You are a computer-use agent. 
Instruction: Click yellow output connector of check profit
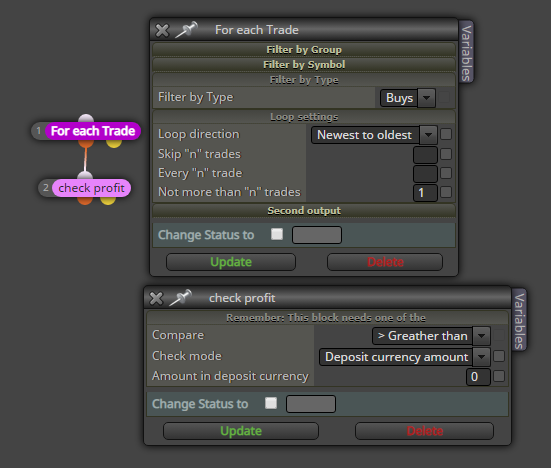[x=108, y=200]
